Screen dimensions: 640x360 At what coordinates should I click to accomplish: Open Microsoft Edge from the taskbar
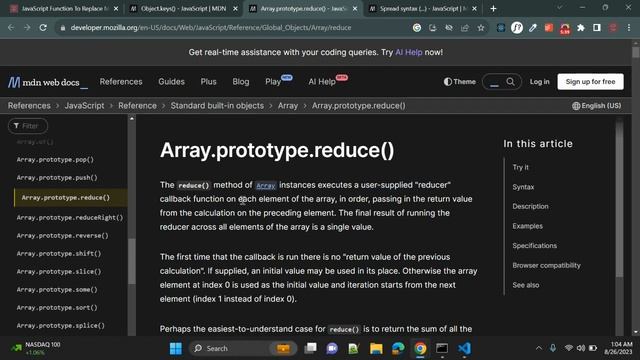point(398,348)
